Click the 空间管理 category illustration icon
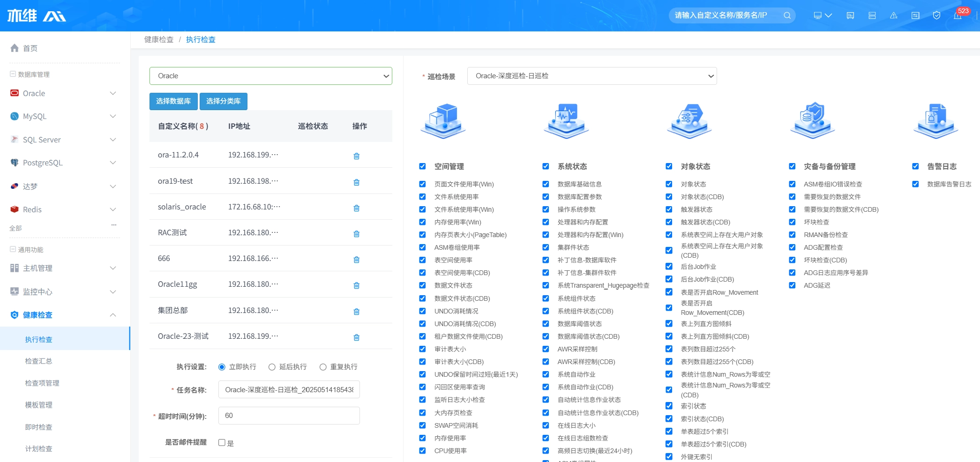 [443, 120]
